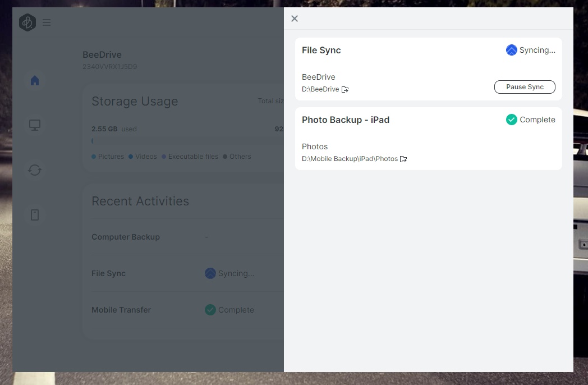Click the File Sync row in Recent Activities
This screenshot has height=385, width=588.
point(109,273)
